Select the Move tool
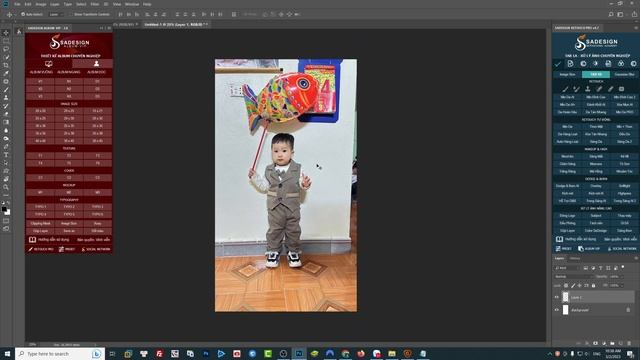 click(x=6, y=33)
